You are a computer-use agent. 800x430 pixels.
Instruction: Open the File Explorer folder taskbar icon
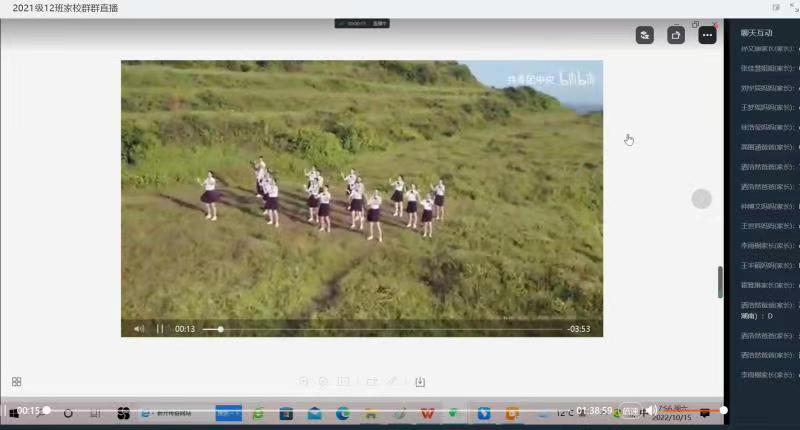371,414
